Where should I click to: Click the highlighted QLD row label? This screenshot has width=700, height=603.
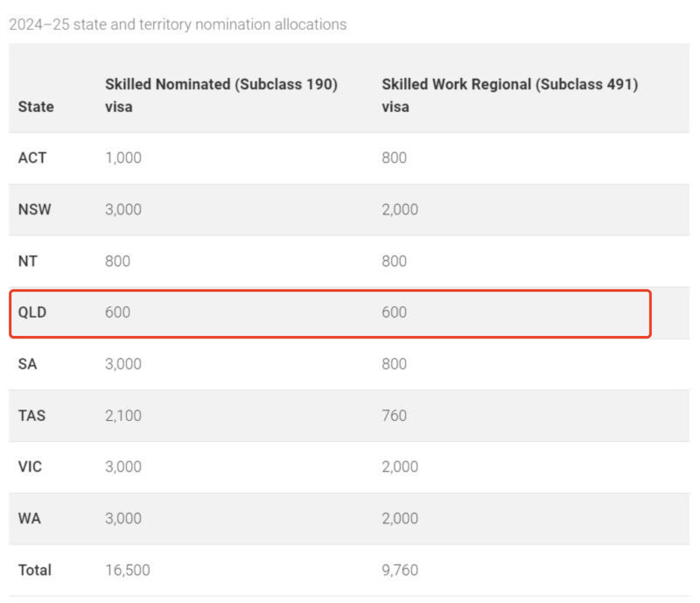(x=32, y=312)
